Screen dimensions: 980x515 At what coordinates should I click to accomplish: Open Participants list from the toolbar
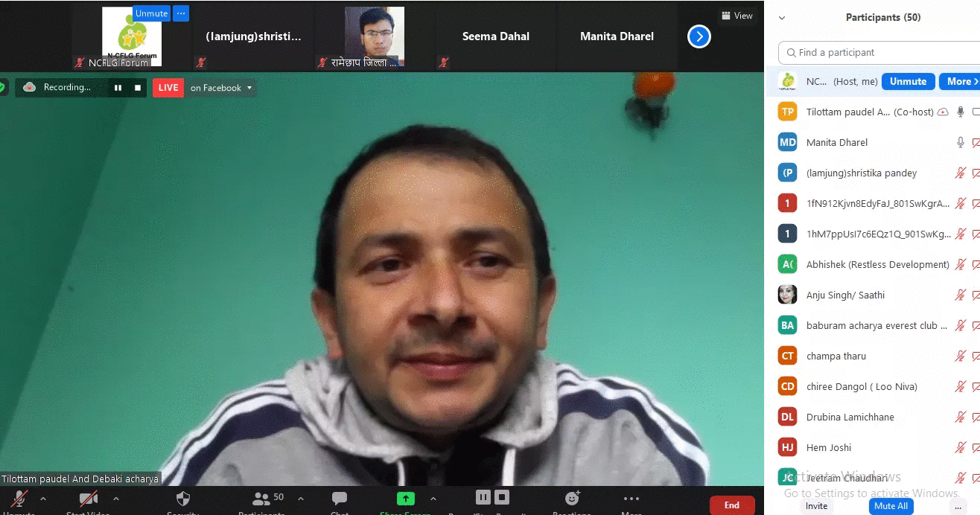point(261,499)
